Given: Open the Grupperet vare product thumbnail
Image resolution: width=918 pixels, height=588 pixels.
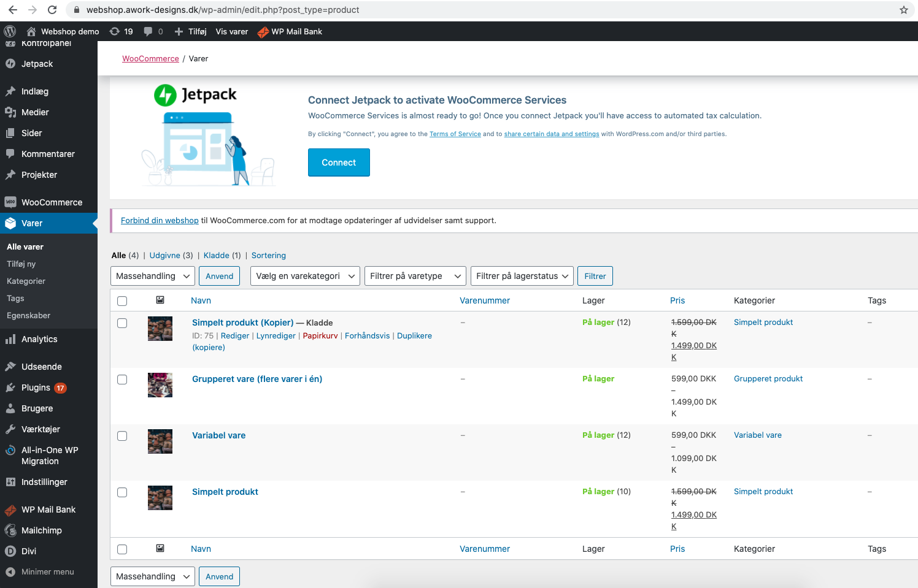Looking at the screenshot, I should coord(160,385).
